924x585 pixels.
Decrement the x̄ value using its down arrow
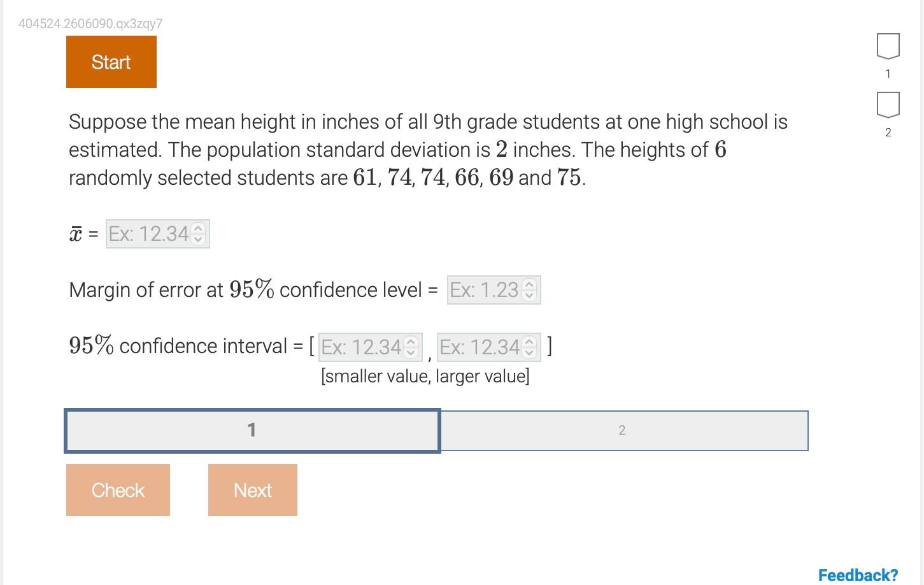tap(198, 238)
